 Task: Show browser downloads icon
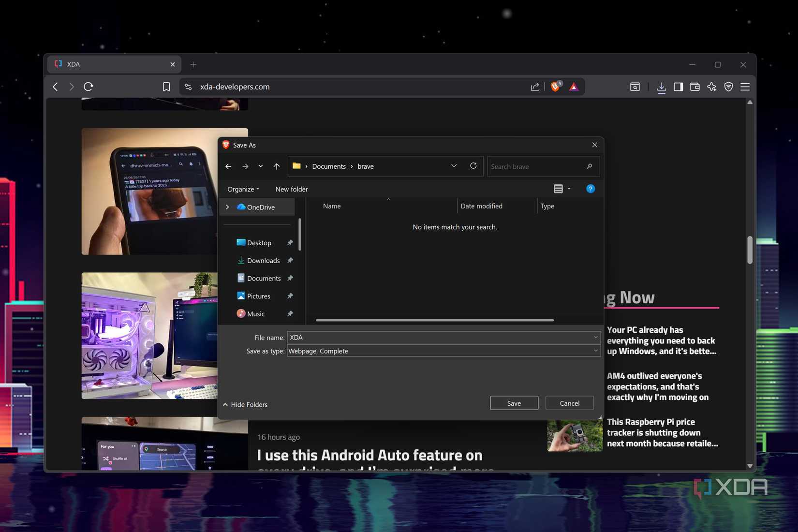click(661, 88)
